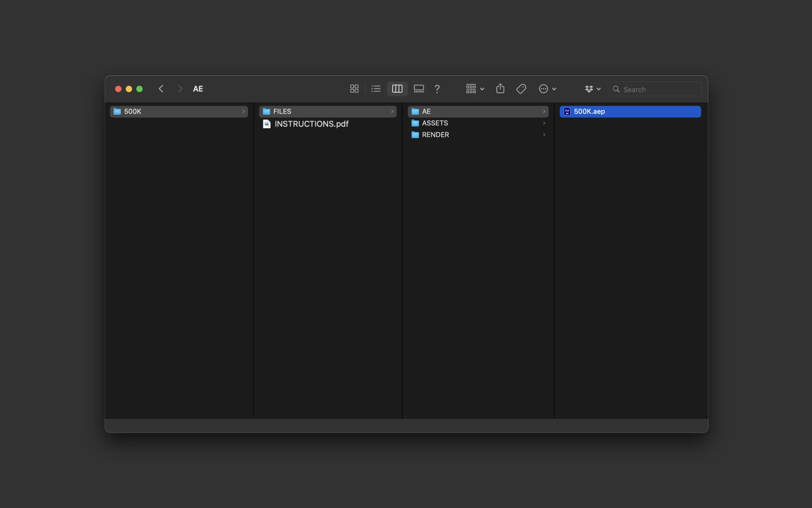Viewport: 812px width, 508px height.
Task: Select column view mode
Action: coord(397,89)
